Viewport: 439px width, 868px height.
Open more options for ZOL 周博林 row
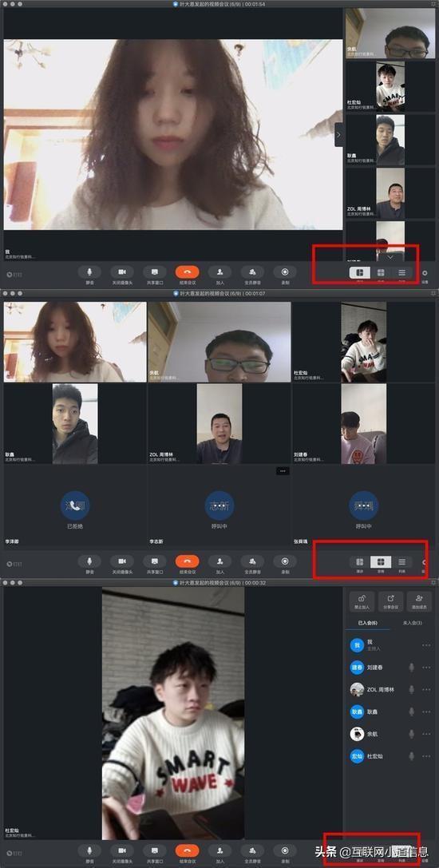click(x=426, y=690)
